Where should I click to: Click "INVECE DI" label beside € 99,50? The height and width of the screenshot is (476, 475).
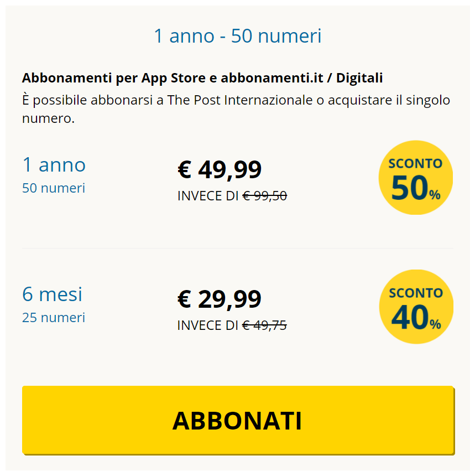(208, 196)
